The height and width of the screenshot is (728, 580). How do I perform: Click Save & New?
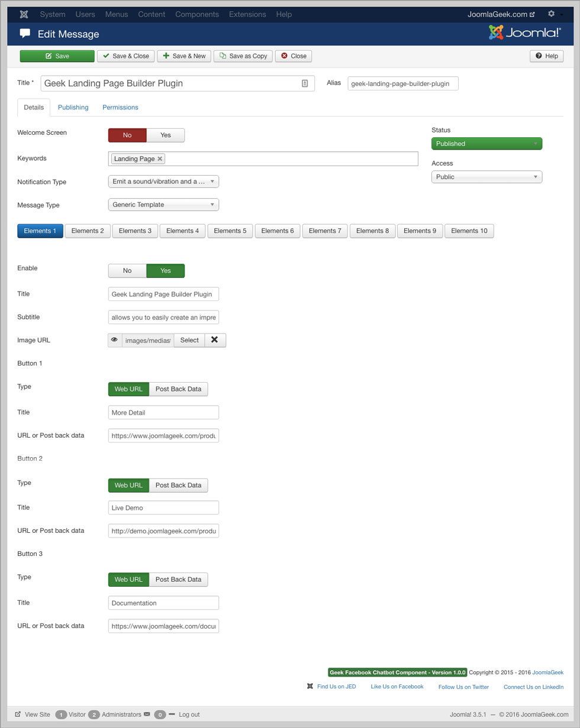point(184,56)
